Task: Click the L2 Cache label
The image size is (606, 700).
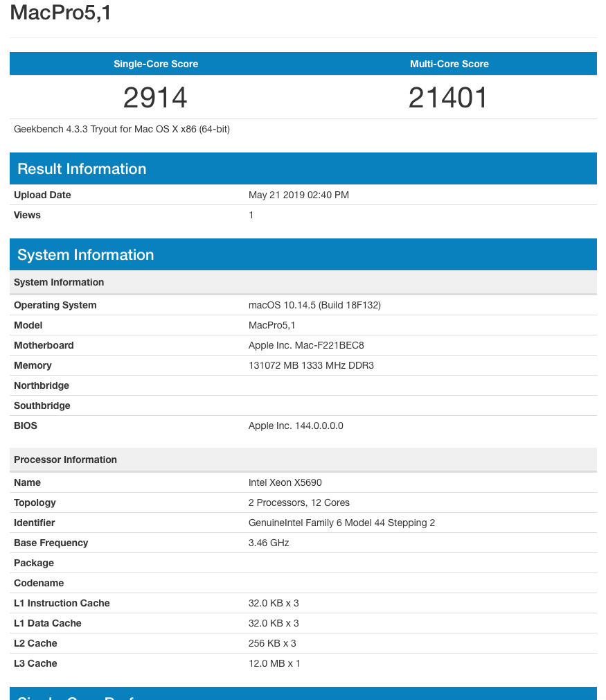Action: (x=35, y=643)
